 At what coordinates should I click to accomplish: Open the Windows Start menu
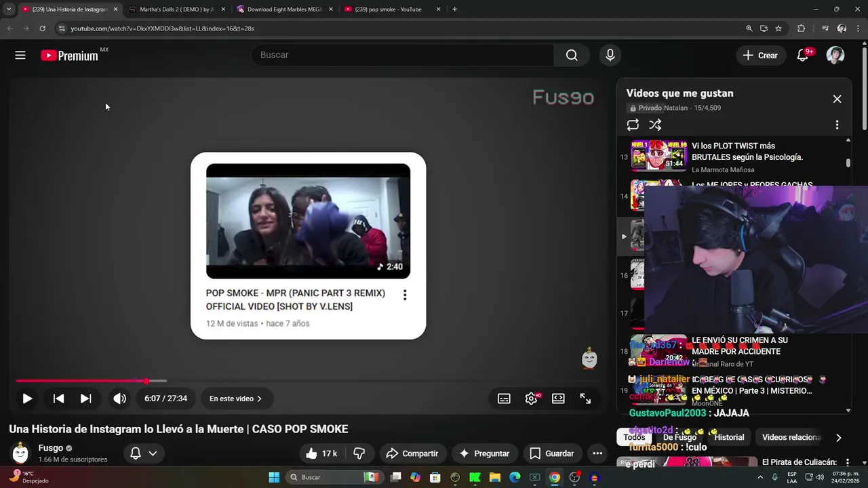(274, 477)
